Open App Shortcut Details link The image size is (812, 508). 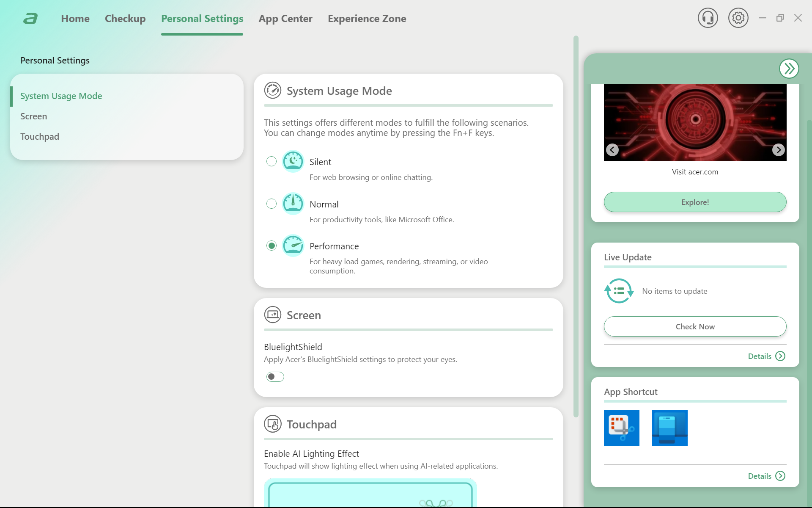click(x=760, y=476)
